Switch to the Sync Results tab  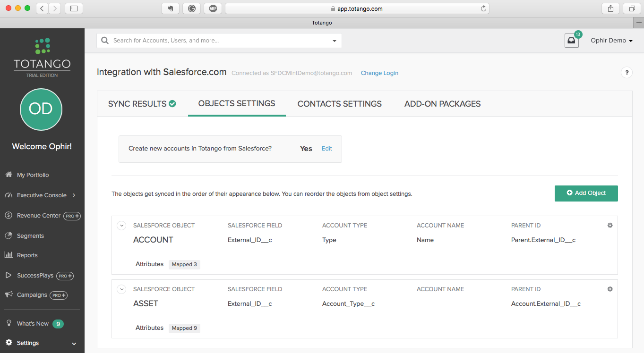tap(142, 104)
